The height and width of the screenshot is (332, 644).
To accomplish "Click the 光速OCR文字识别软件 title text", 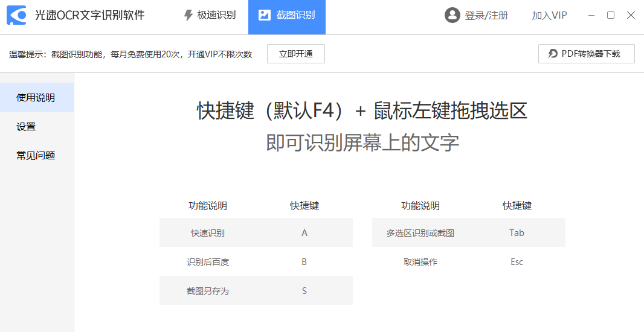I will pyautogui.click(x=90, y=16).
